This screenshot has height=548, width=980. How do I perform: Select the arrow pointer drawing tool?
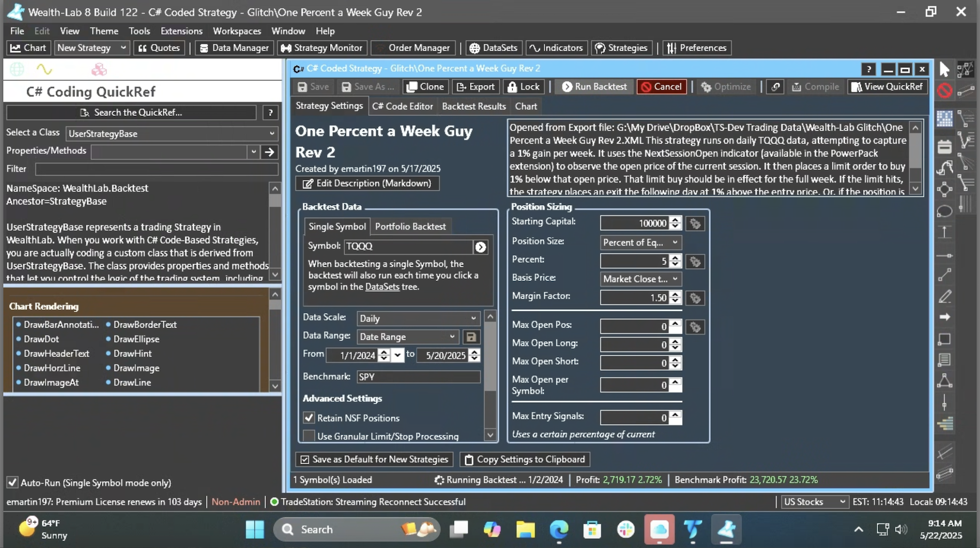pyautogui.click(x=944, y=69)
